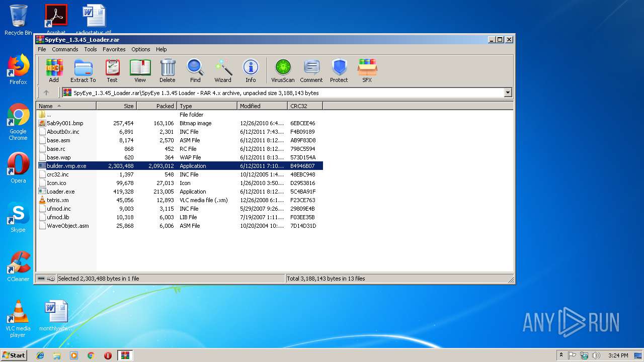The width and height of the screenshot is (644, 362).
Task: Click the Windows Explorer taskbar icon
Action: [x=57, y=355]
